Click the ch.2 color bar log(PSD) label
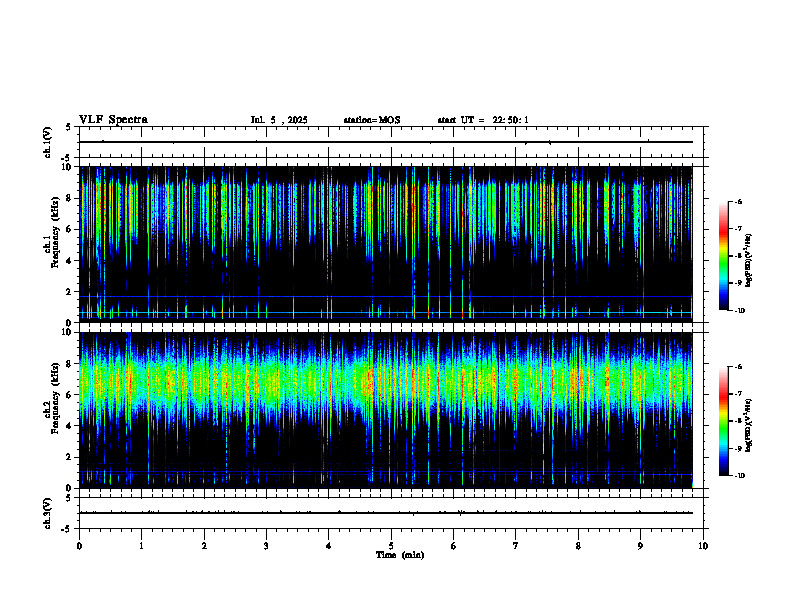 click(749, 425)
